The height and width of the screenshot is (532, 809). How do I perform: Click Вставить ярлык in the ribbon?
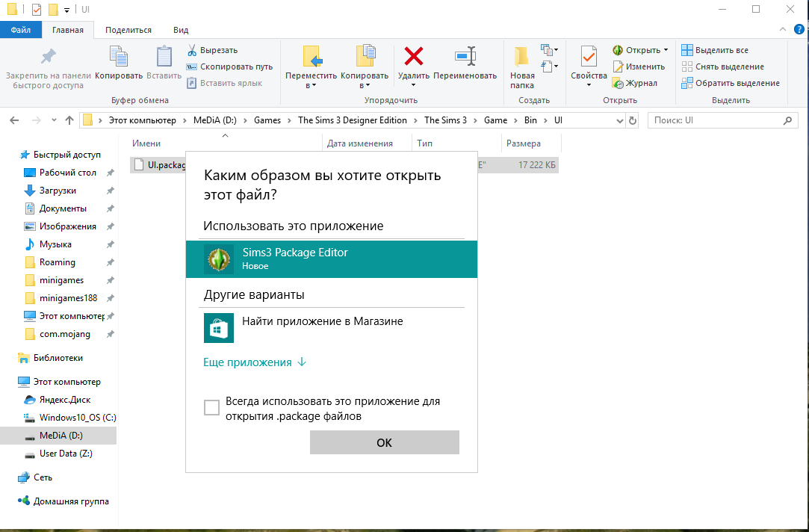[x=224, y=83]
